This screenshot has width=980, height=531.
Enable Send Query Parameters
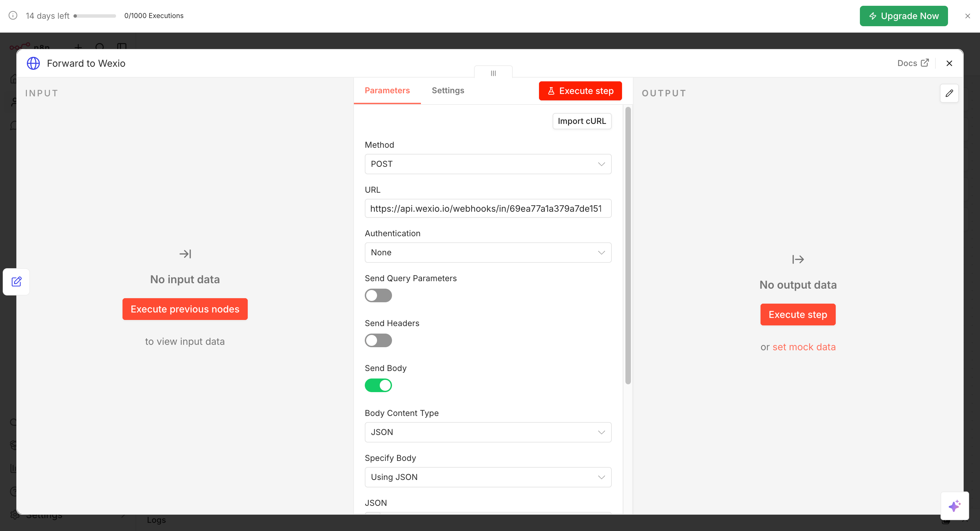point(378,295)
